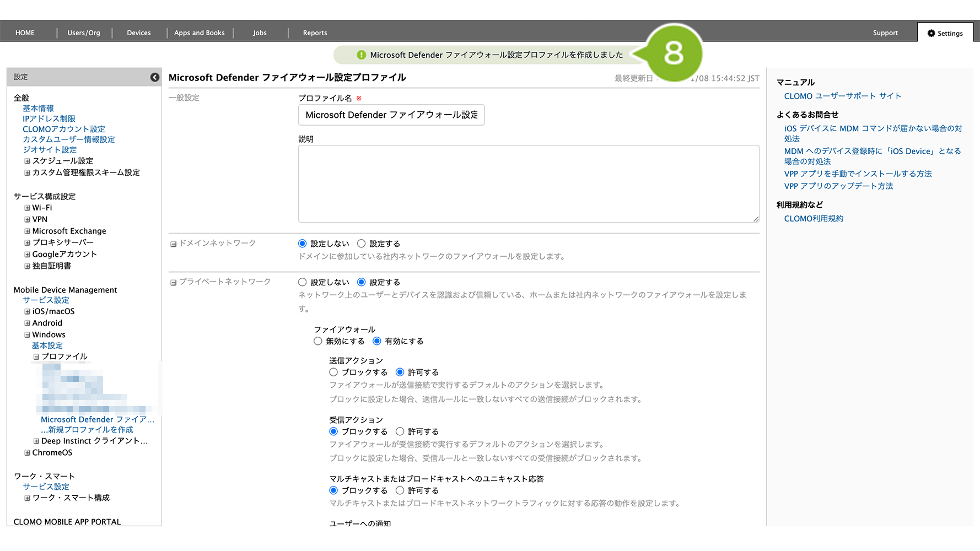The image size is (980, 551).
Task: Open the Apps and Books tab
Action: point(200,33)
